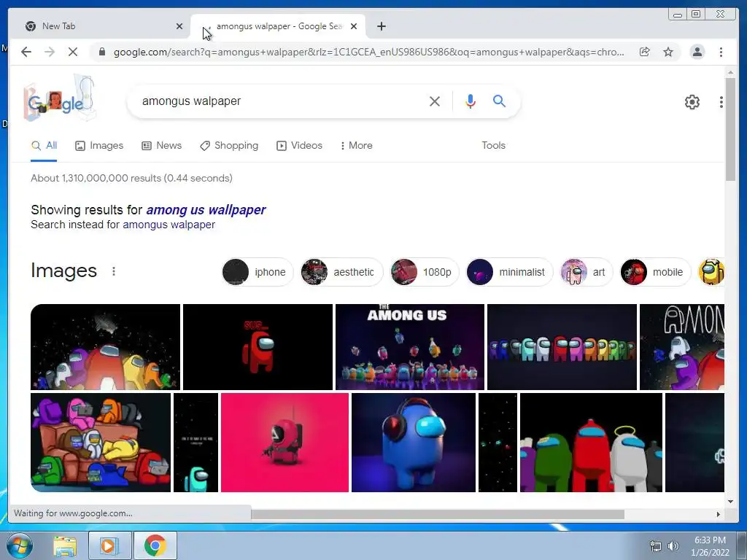Switch to the New Tab tab
This screenshot has height=560, width=747.
tap(99, 26)
